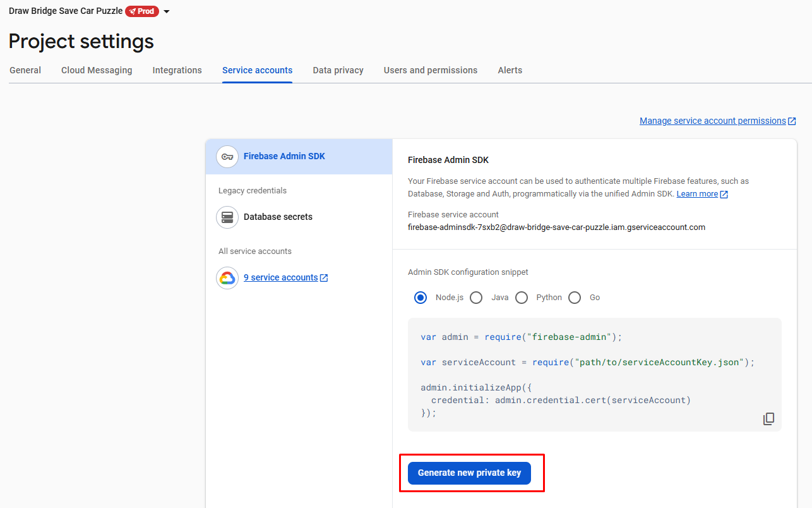Click the All service accounts label

(255, 251)
